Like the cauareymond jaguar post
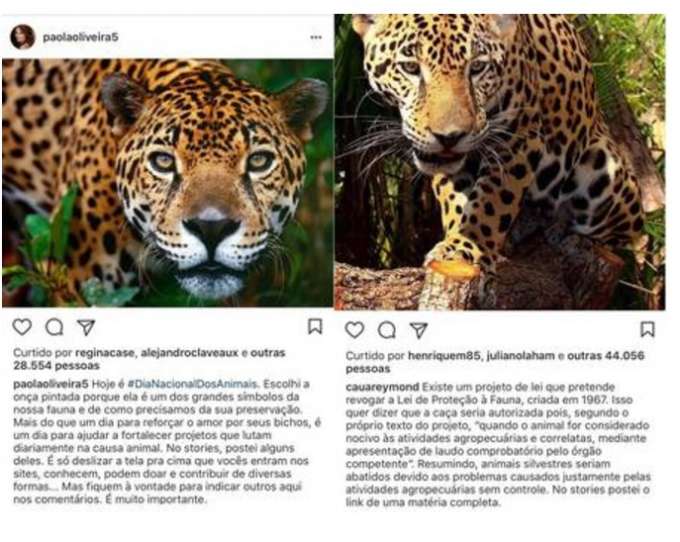The height and width of the screenshot is (542, 680). click(354, 330)
